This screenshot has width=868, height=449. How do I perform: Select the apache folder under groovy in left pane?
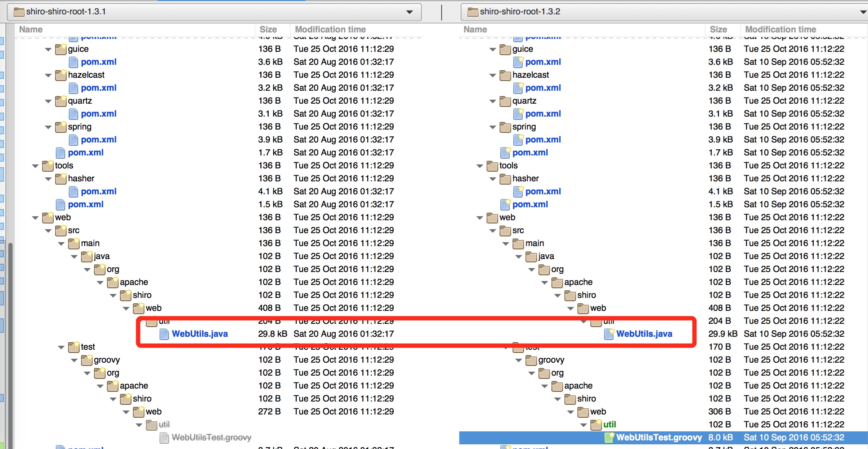click(x=134, y=386)
